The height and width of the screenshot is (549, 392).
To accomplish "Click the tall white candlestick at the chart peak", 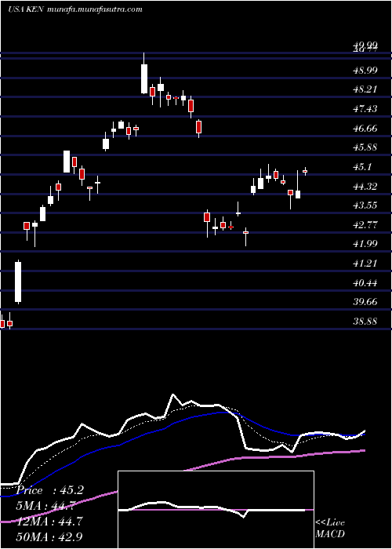I will pos(143,74).
